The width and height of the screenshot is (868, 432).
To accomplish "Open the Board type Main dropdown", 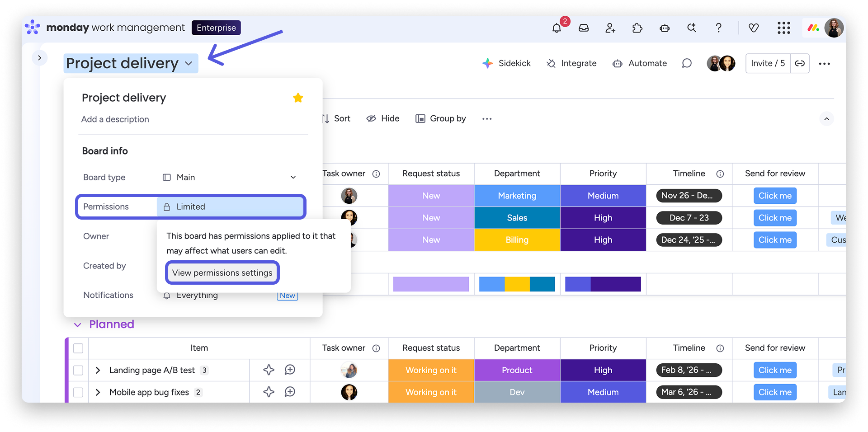I will pos(230,177).
